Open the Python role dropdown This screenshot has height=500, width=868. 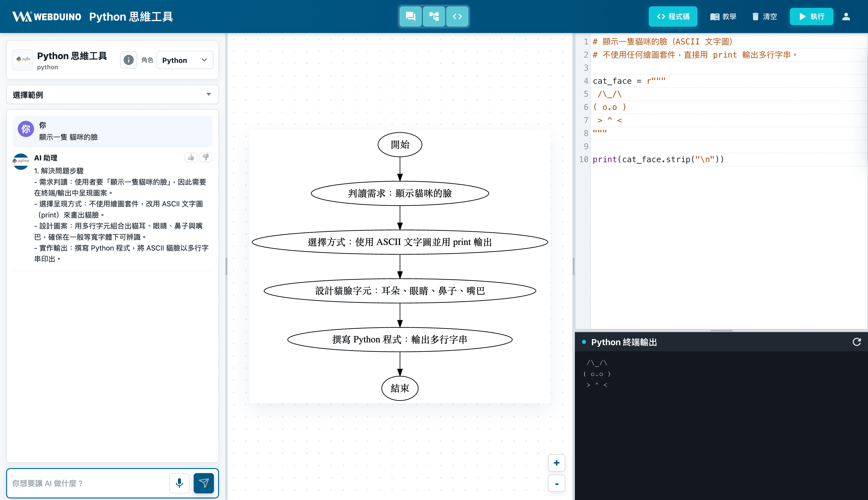(x=185, y=60)
